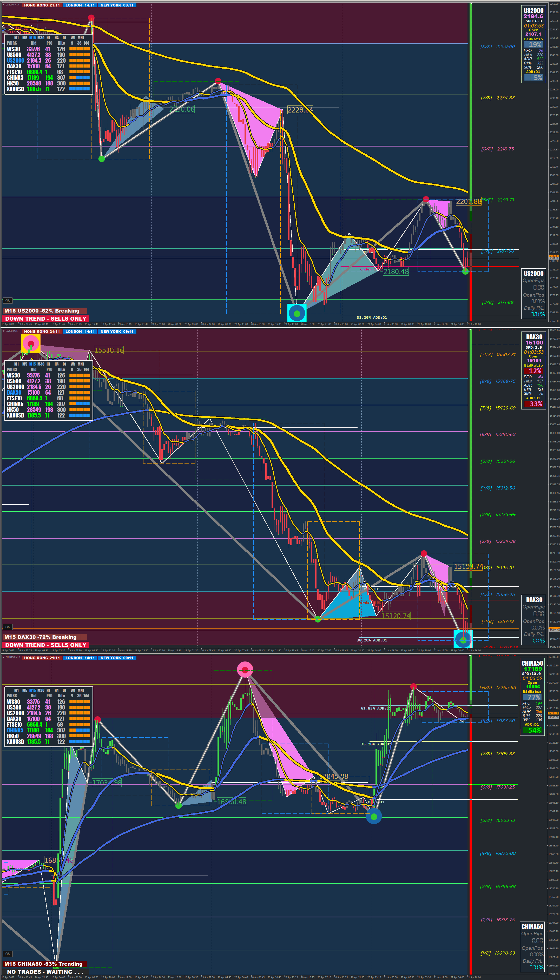Toggle the ON button on the CHINA50 chart

(8, 953)
